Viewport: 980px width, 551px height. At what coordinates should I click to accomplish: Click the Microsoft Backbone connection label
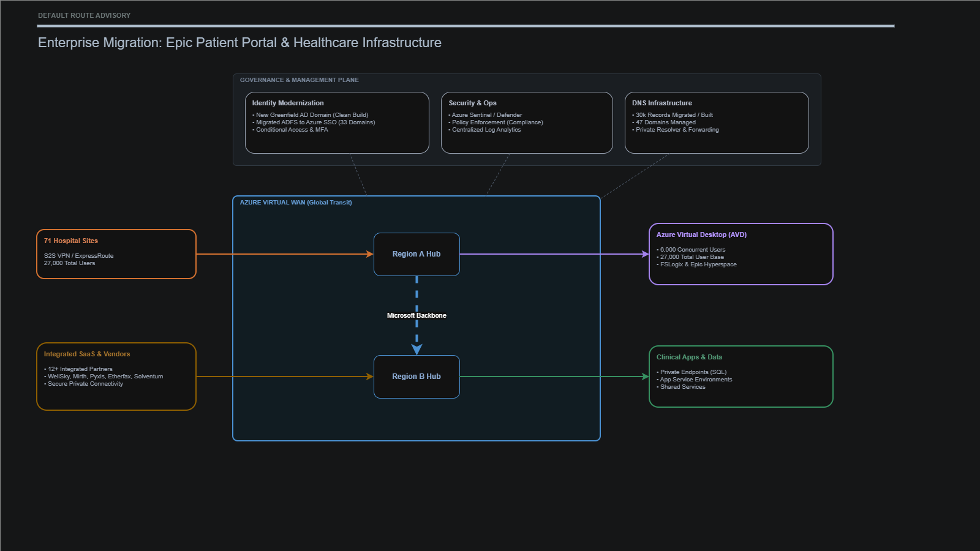pyautogui.click(x=416, y=315)
